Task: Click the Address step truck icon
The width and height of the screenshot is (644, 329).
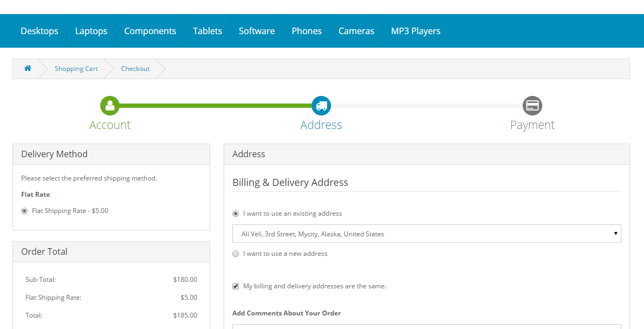Action: pyautogui.click(x=321, y=105)
